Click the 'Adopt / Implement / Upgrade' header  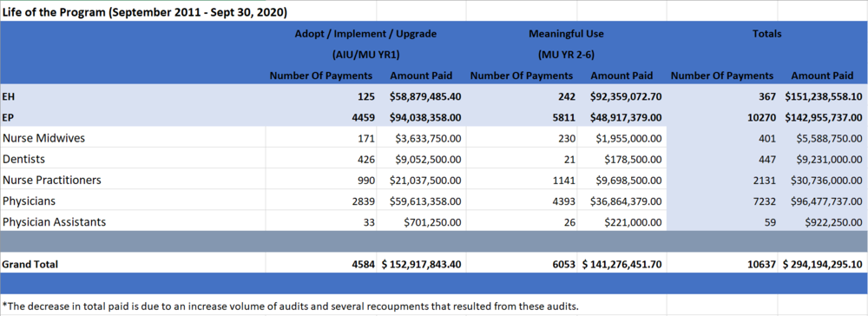click(x=365, y=34)
